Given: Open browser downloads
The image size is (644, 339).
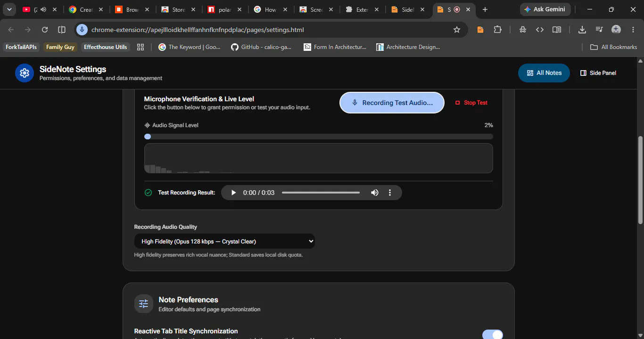Looking at the screenshot, I should pyautogui.click(x=582, y=30).
